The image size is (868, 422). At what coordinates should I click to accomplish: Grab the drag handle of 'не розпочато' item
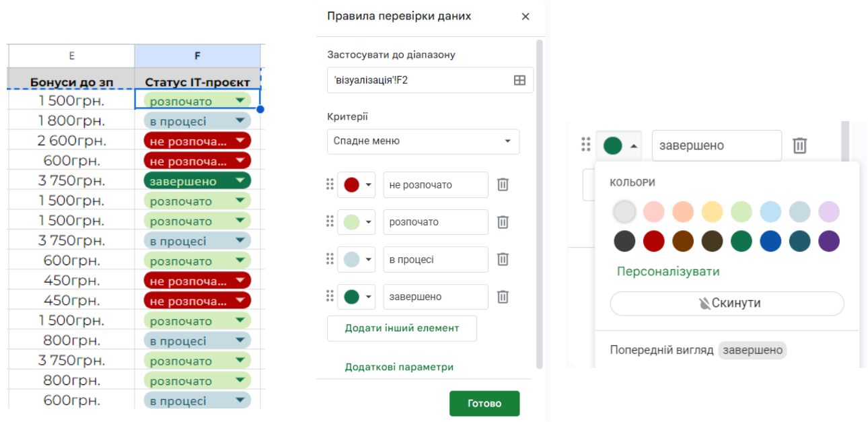point(330,184)
